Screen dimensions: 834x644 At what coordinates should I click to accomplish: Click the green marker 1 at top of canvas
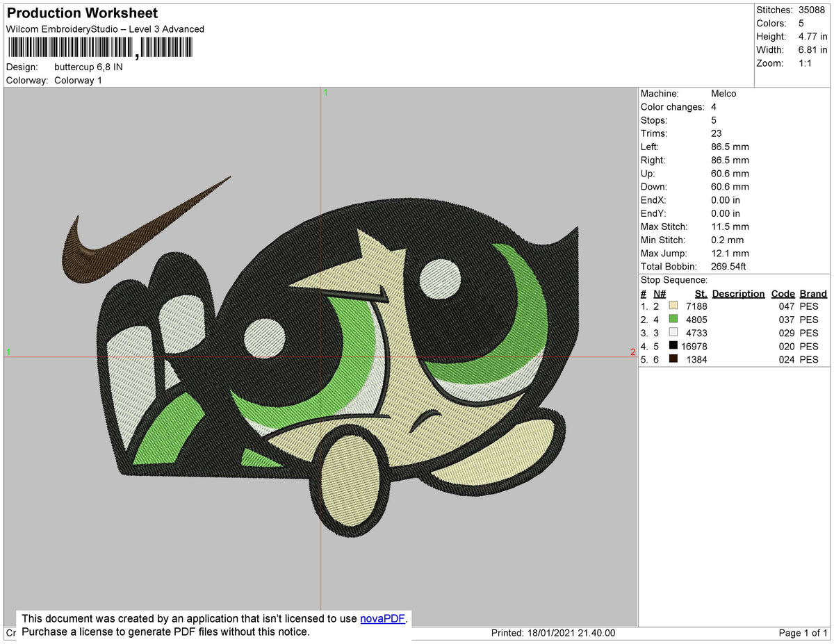(x=325, y=92)
